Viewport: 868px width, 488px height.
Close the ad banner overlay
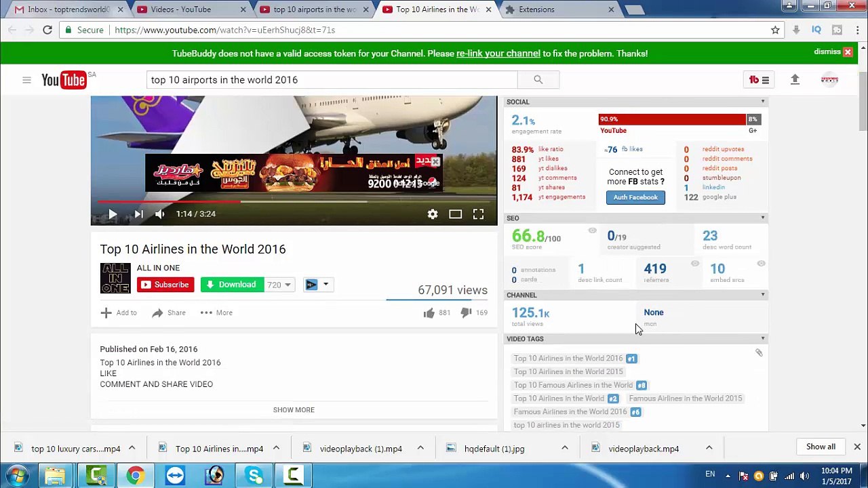pyautogui.click(x=435, y=162)
